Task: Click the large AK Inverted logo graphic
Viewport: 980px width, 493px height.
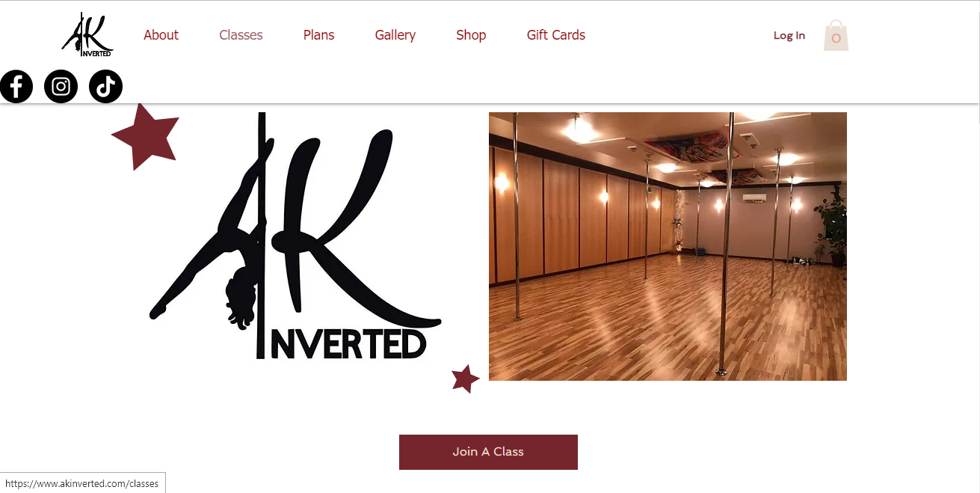Action: [295, 236]
